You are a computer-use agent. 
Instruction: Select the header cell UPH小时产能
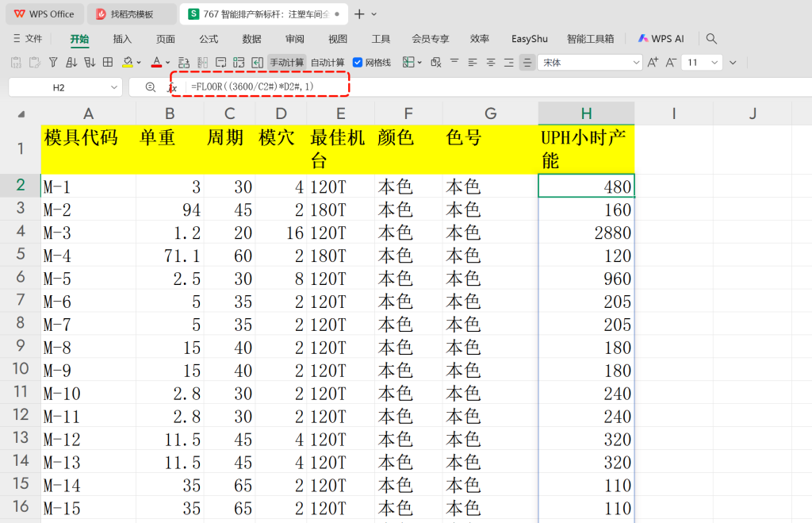[586, 149]
